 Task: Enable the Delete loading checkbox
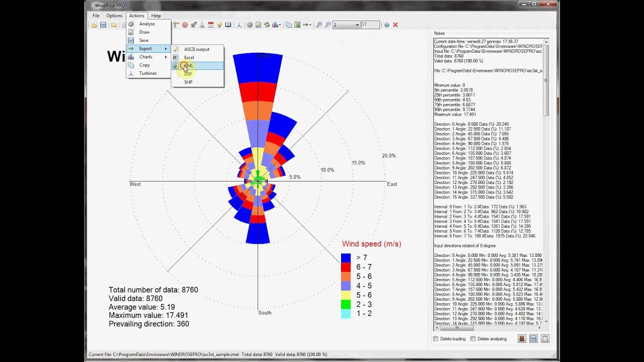(436, 339)
